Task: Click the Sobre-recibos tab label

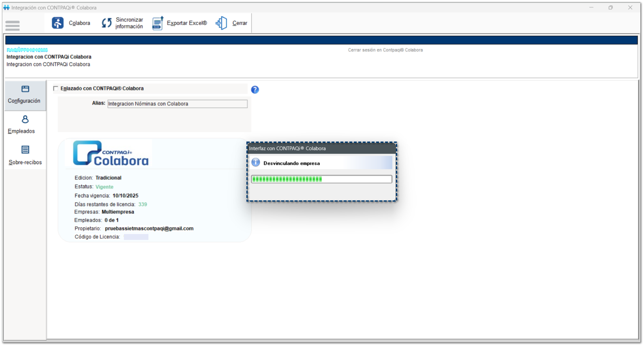Action: pyautogui.click(x=25, y=162)
